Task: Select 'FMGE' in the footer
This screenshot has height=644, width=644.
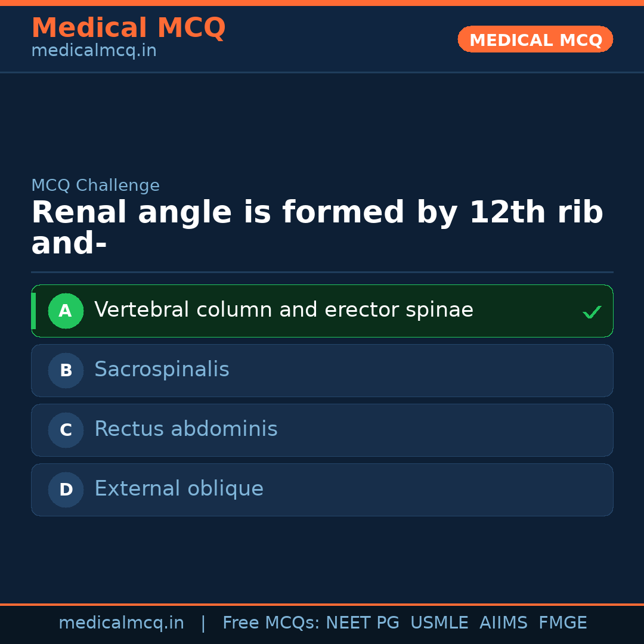Action: 562,623
